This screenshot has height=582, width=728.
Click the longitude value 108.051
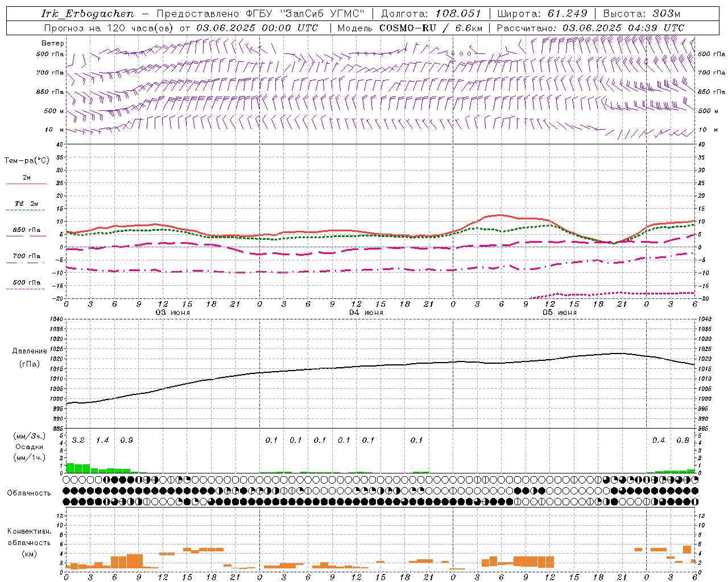pos(458,14)
